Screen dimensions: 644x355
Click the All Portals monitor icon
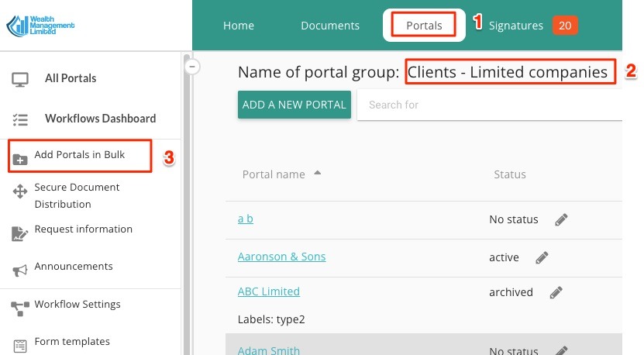click(21, 79)
